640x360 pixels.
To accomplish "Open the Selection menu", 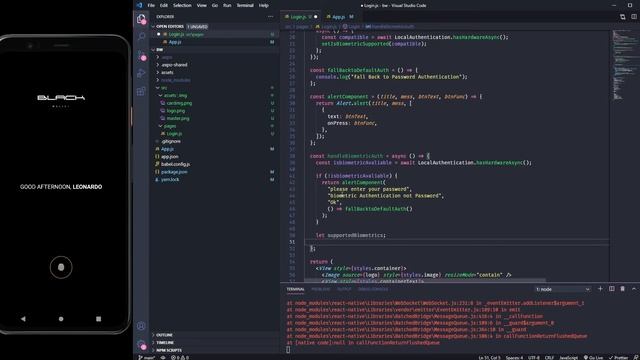I will [182, 5].
